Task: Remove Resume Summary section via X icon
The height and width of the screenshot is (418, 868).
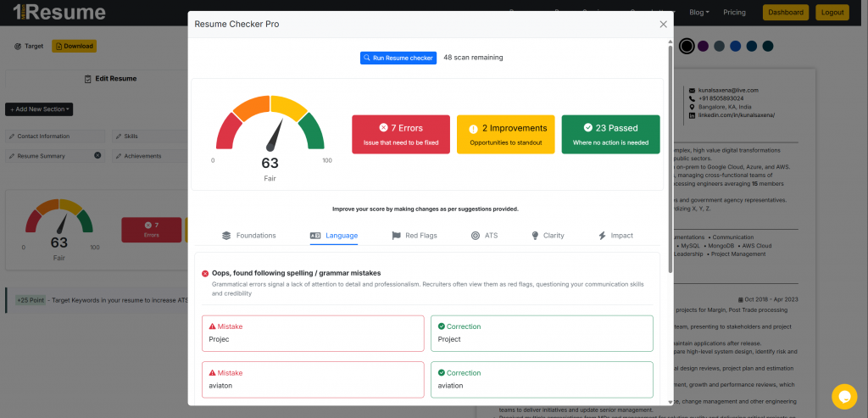Action: coord(97,156)
